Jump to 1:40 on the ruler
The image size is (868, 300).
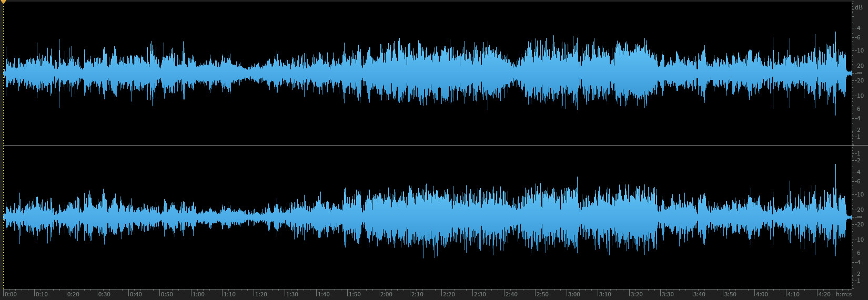[324, 294]
